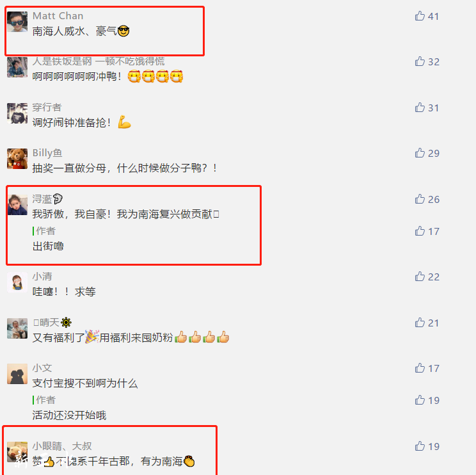Click the username 小文
Screen dimensions: 476x475
tap(42, 368)
